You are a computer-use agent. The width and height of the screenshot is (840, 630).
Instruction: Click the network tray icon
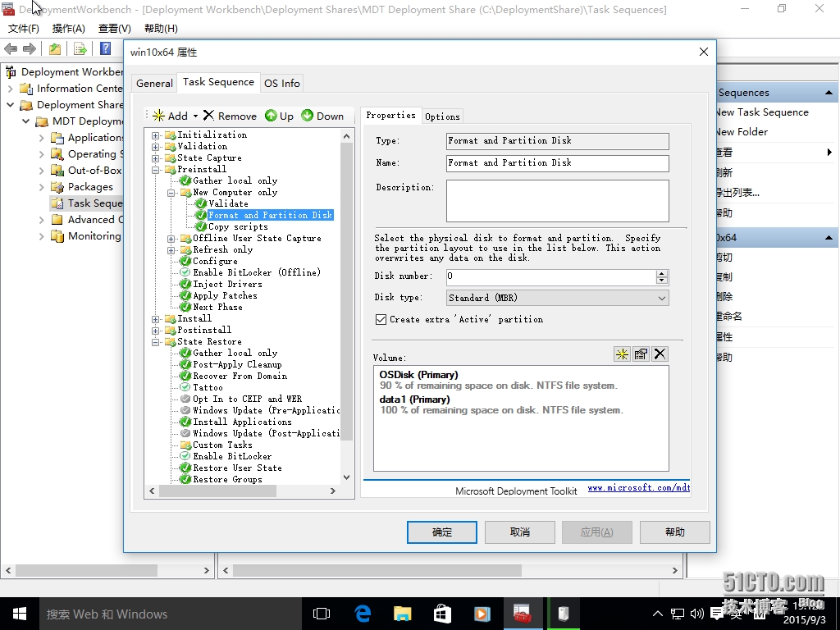coord(678,614)
